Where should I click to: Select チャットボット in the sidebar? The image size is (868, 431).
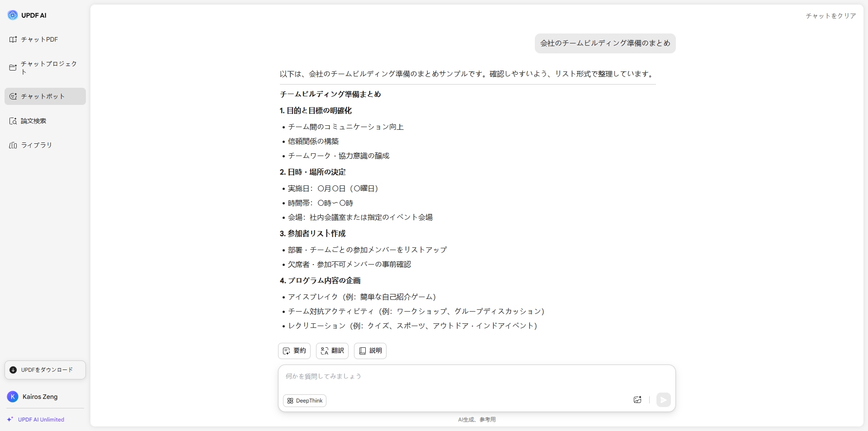tap(45, 96)
